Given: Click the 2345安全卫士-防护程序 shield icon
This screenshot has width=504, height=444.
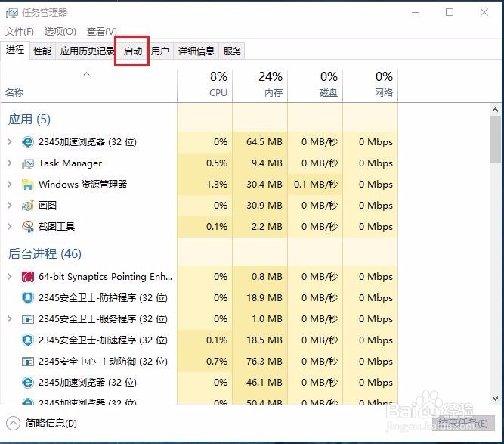Looking at the screenshot, I should click(28, 298).
